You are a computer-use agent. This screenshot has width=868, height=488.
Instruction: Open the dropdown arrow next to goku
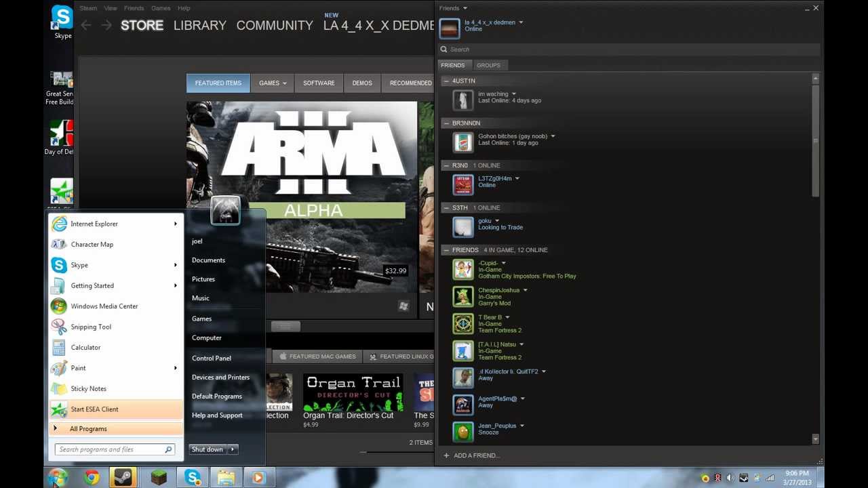point(497,221)
